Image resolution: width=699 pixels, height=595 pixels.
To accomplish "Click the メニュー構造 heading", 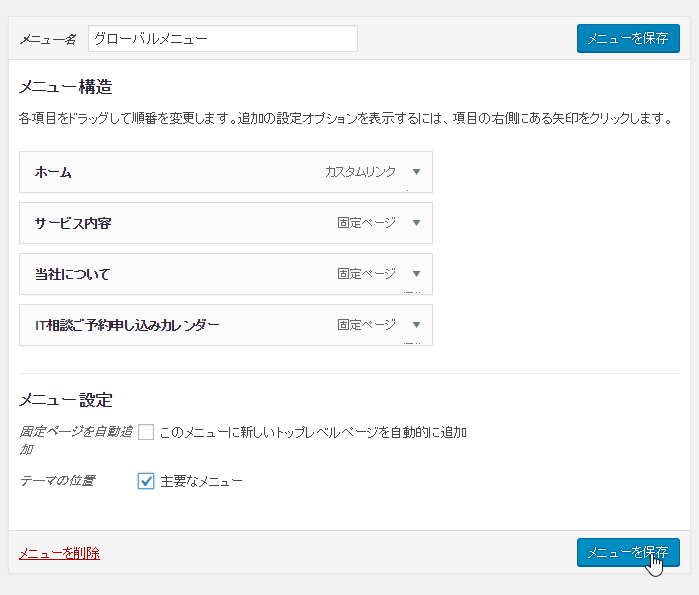I will coord(66,86).
